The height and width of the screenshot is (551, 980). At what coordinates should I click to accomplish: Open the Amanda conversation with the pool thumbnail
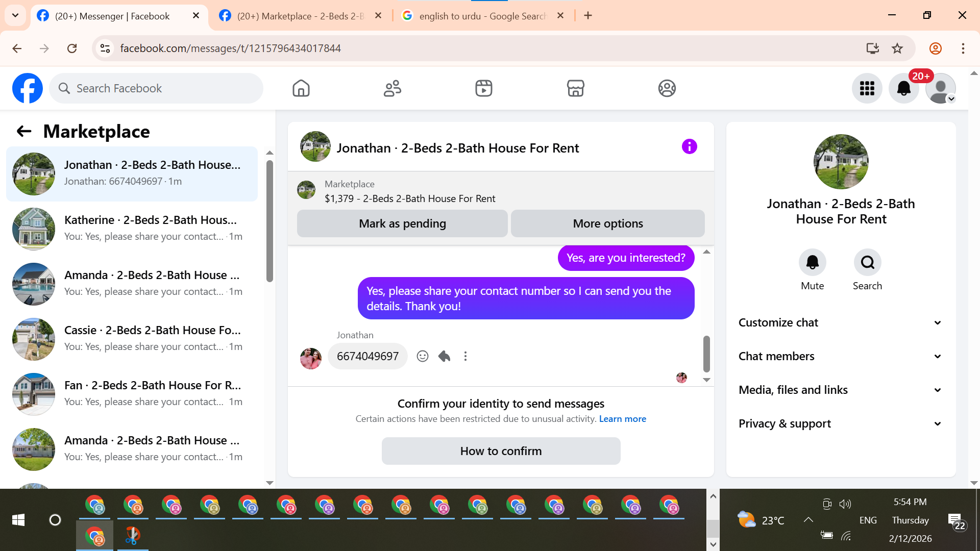coord(132,284)
